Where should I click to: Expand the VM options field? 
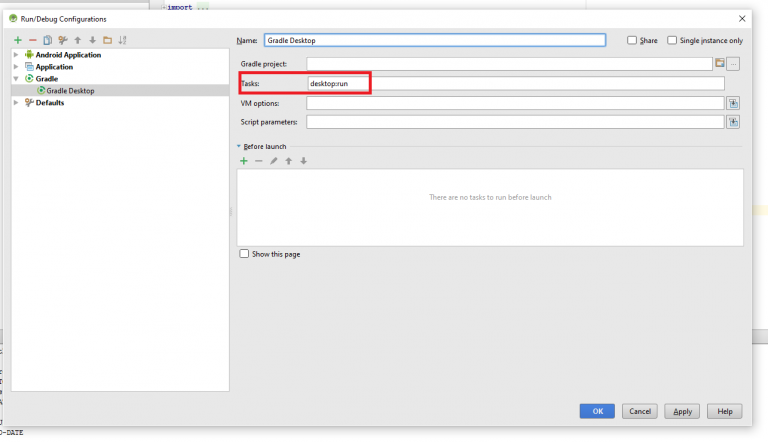(733, 103)
